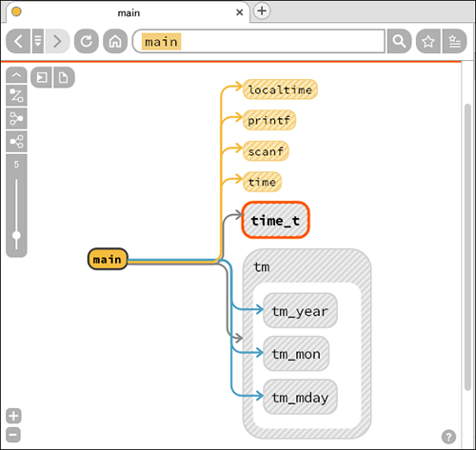Select the main tab
This screenshot has height=450, width=476.
click(x=128, y=12)
